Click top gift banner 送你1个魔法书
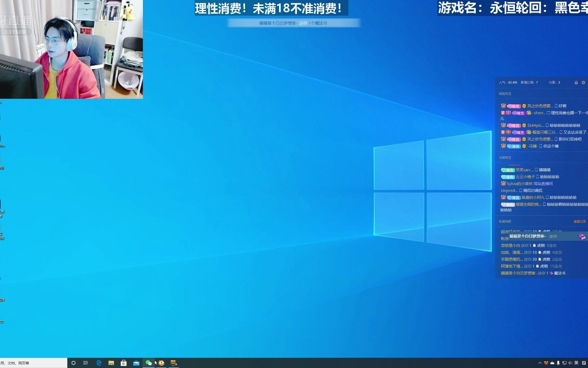The image size is (588, 368). point(293,23)
